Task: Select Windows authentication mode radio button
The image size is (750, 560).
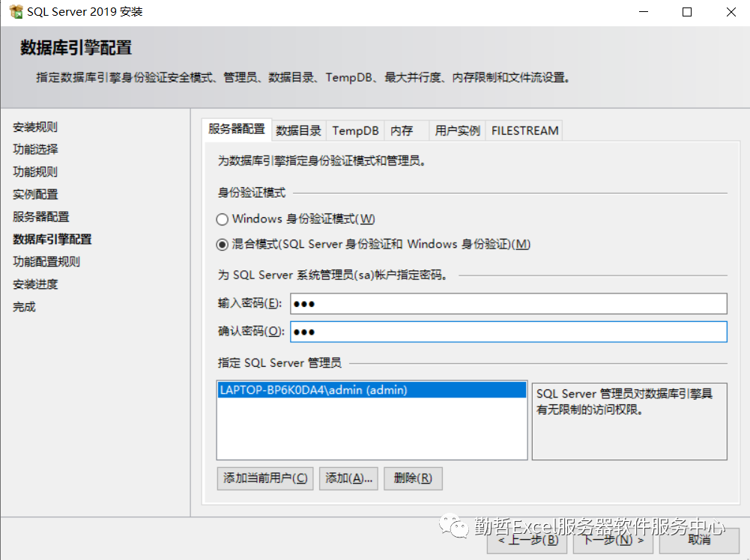Action: click(222, 219)
